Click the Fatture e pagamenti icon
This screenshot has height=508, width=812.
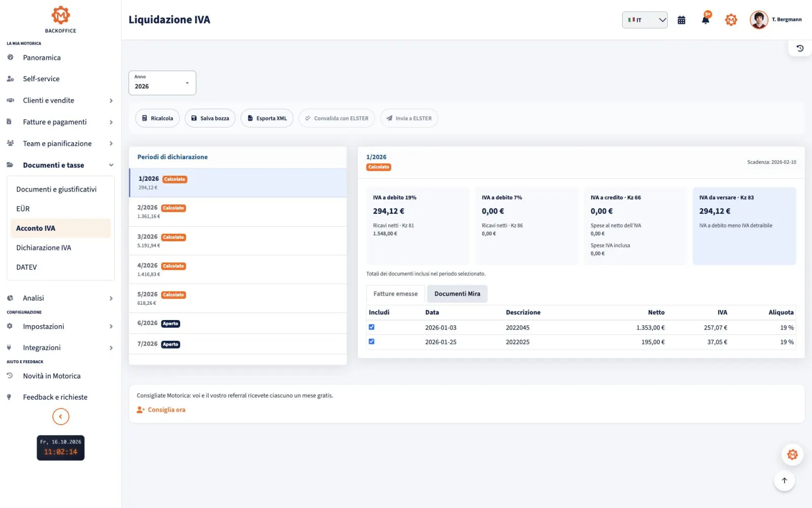(9, 122)
